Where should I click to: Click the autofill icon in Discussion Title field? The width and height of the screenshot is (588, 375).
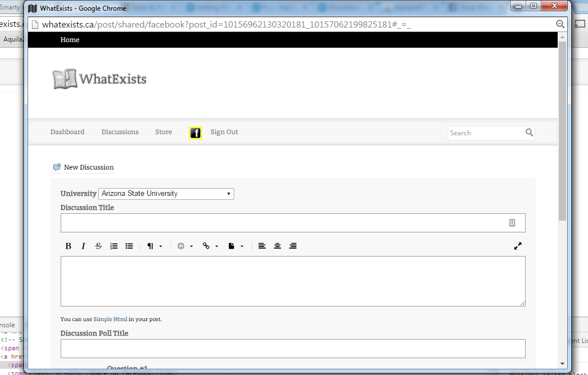click(x=512, y=223)
